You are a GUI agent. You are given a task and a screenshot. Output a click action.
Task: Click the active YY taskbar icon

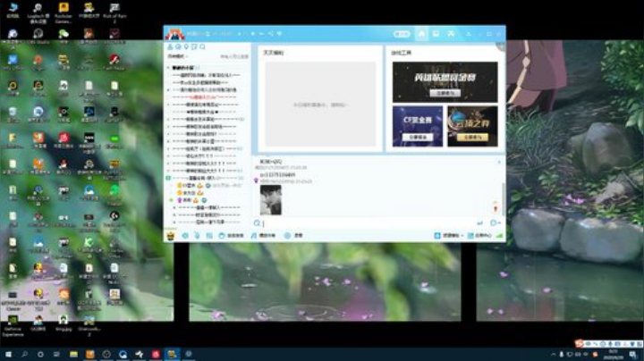click(x=172, y=354)
